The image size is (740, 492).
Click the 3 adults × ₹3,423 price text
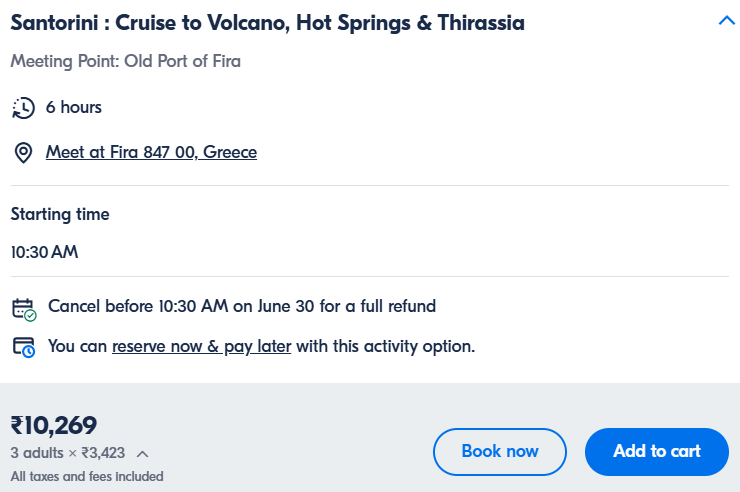tap(68, 453)
